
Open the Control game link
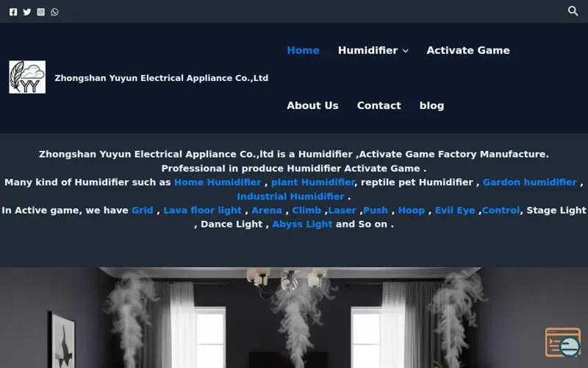tap(501, 210)
